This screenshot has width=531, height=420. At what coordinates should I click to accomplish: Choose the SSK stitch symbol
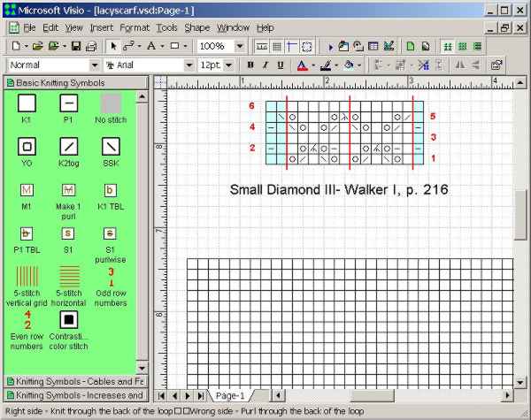coord(111,146)
